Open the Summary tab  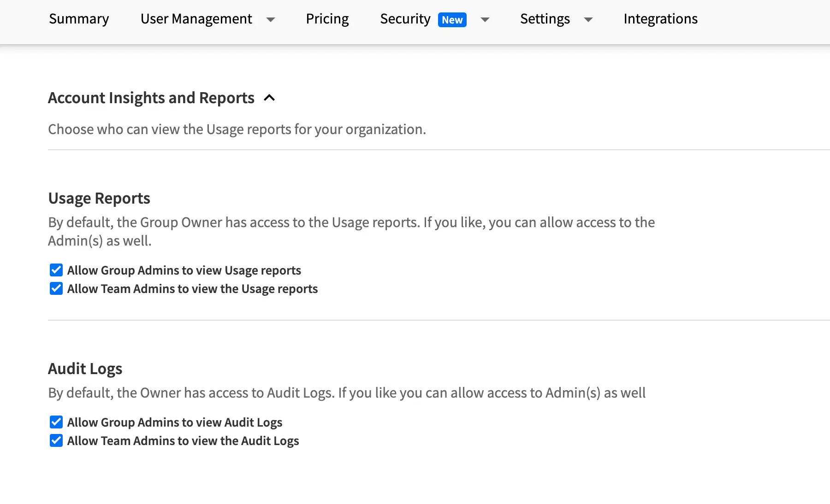click(79, 19)
